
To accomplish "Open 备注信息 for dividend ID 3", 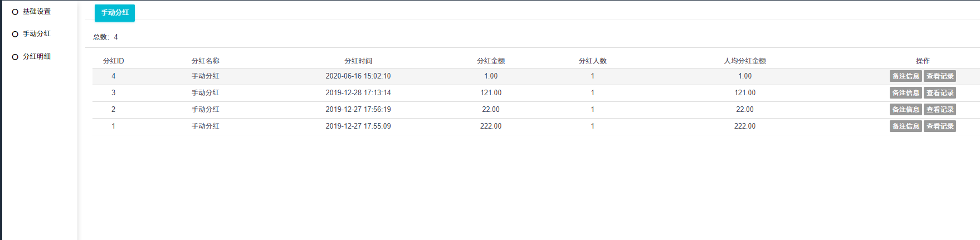I will 905,93.
